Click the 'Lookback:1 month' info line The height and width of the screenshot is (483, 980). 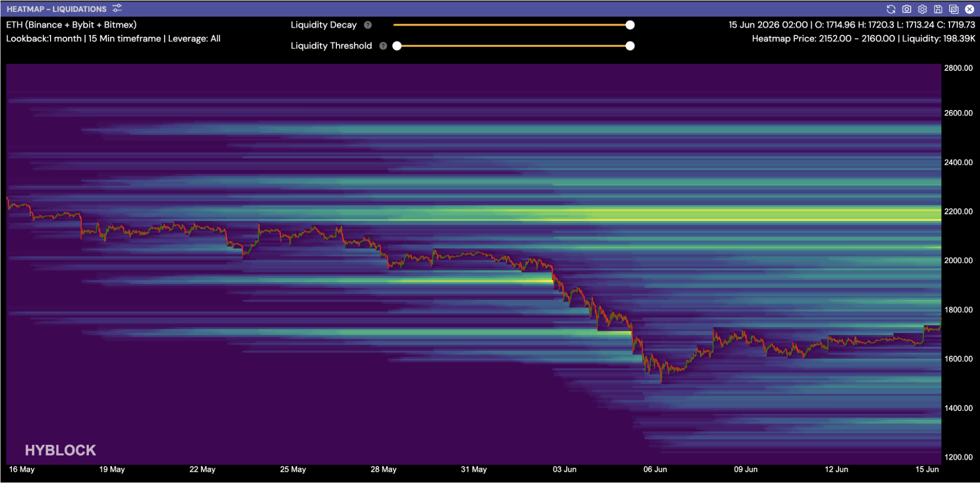coord(113,38)
